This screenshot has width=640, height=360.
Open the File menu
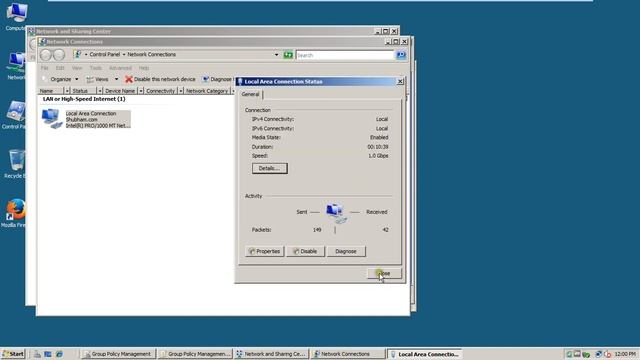44,68
